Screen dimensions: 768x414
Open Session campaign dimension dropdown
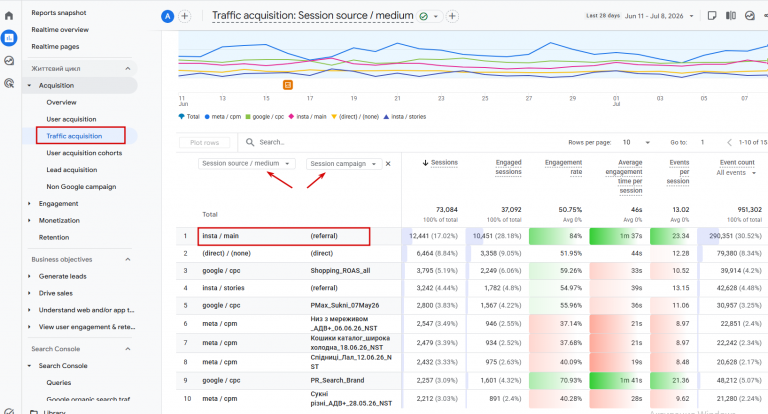(343, 164)
